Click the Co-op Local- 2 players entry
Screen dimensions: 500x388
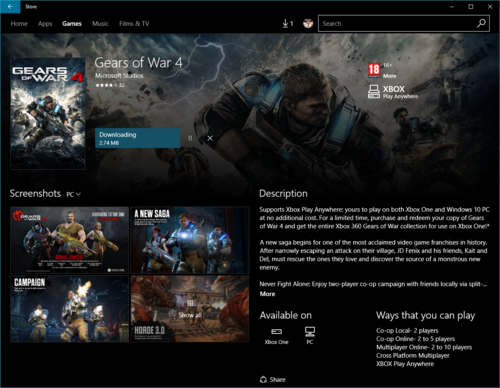407,331
